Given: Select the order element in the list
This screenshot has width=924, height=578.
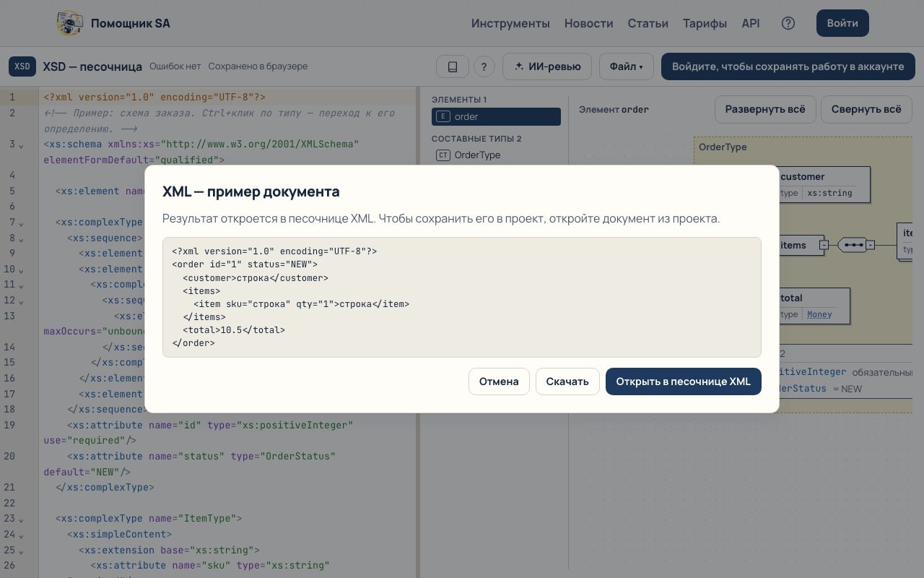Looking at the screenshot, I should [496, 116].
